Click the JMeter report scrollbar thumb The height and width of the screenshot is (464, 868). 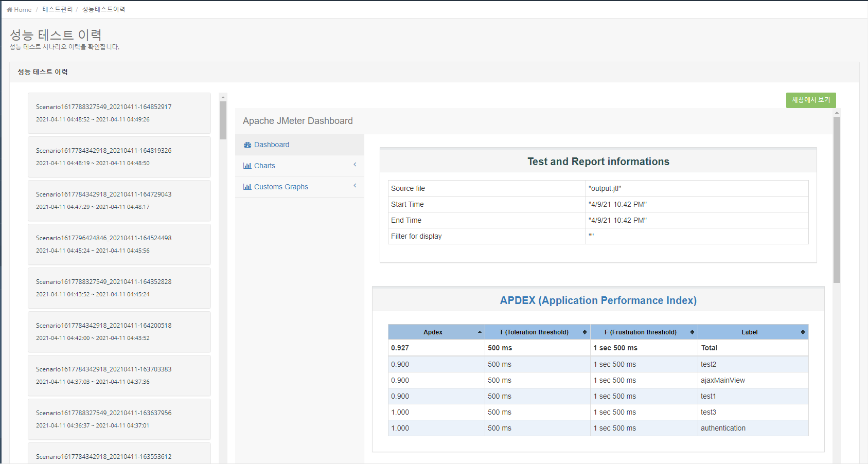pyautogui.click(x=837, y=200)
